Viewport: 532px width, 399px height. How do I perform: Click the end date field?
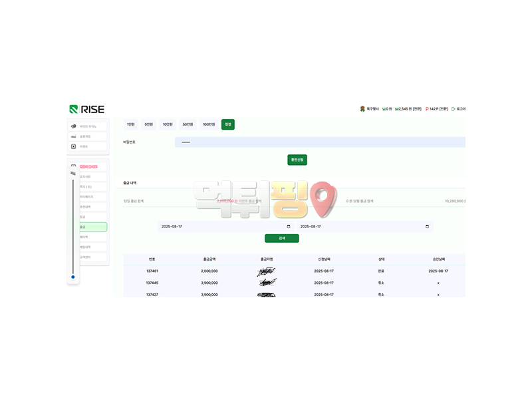[364, 226]
